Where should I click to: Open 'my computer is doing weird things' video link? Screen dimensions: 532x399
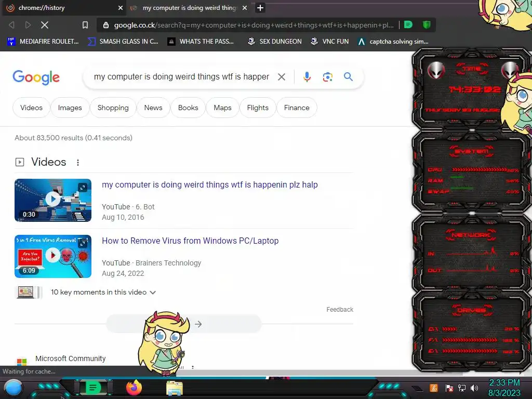210,184
